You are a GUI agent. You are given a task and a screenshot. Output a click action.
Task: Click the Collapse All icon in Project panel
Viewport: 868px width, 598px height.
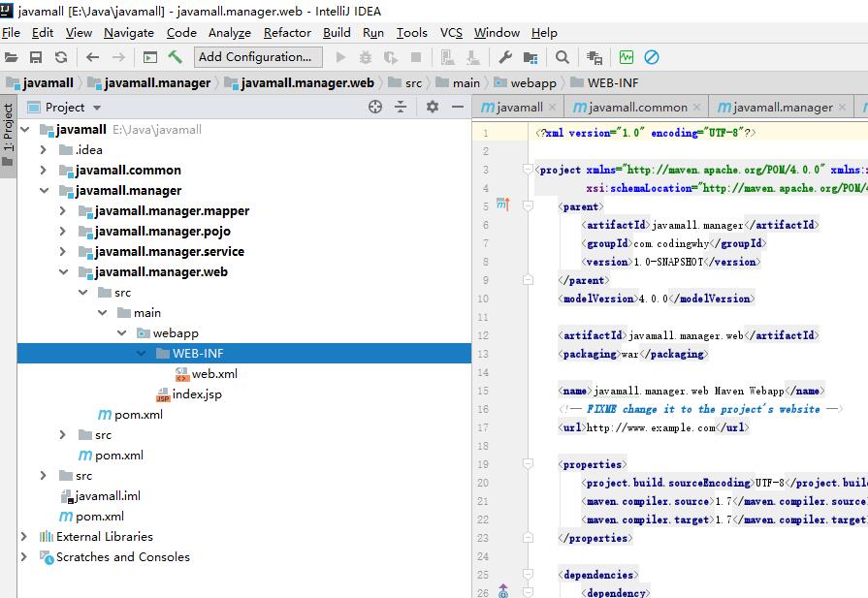(x=401, y=107)
